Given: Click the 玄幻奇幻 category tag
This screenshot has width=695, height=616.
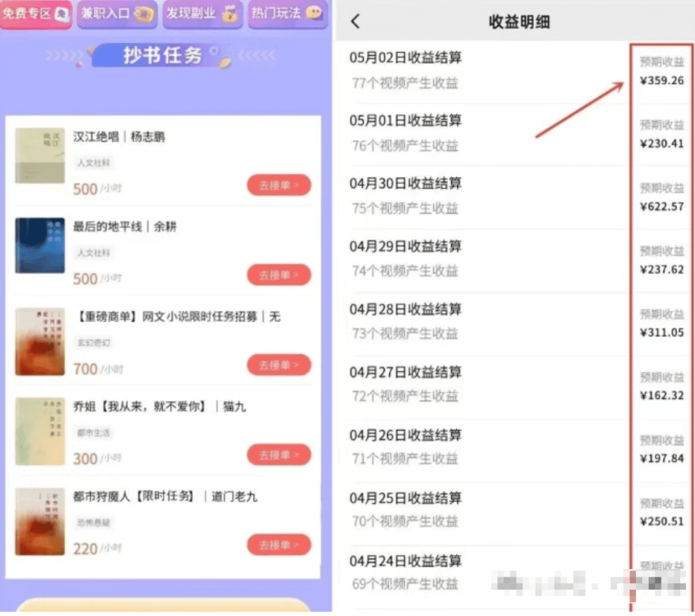Looking at the screenshot, I should 93,343.
